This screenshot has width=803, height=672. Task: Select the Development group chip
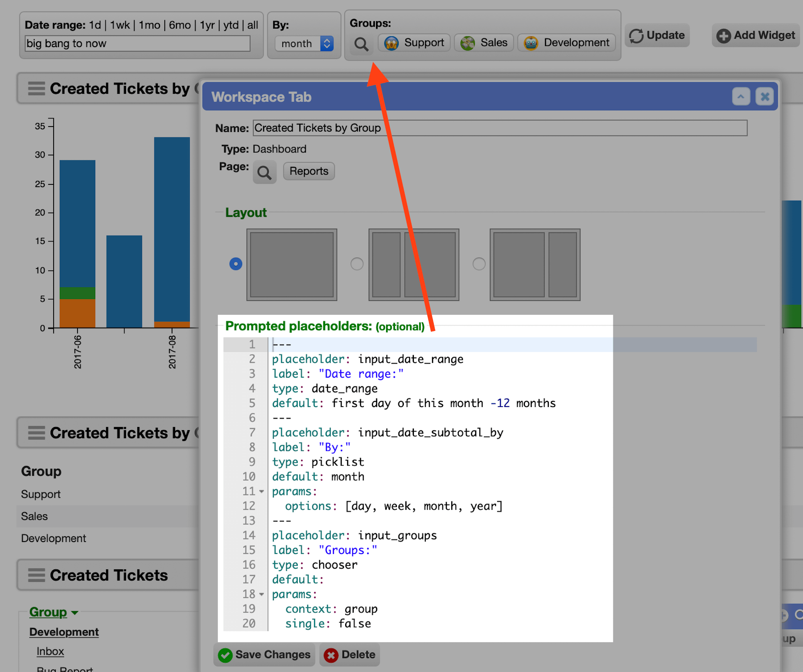[x=566, y=43]
